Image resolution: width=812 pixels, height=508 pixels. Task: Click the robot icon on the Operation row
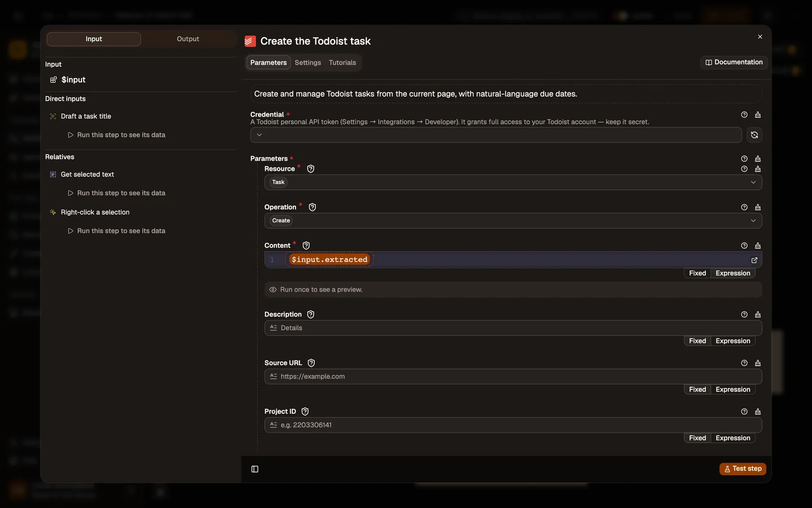758,207
